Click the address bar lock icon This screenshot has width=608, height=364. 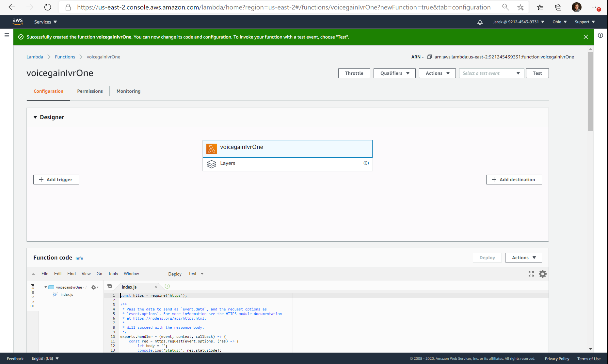[x=68, y=7]
